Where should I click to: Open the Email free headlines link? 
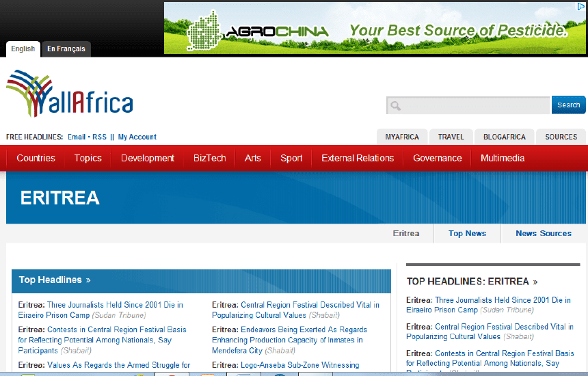77,137
